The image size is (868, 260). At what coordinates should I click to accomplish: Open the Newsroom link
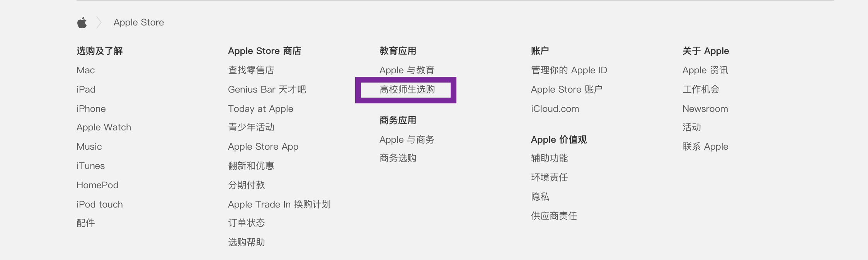(x=705, y=109)
